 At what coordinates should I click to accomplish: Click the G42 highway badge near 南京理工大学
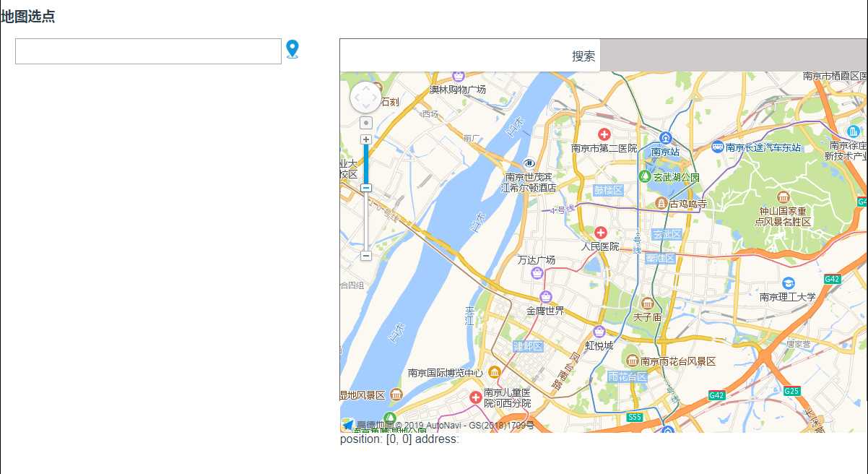(x=833, y=280)
